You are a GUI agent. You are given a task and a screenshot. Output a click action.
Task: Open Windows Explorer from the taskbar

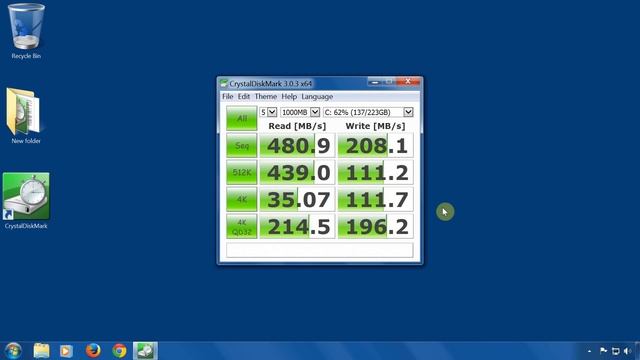pyautogui.click(x=41, y=351)
